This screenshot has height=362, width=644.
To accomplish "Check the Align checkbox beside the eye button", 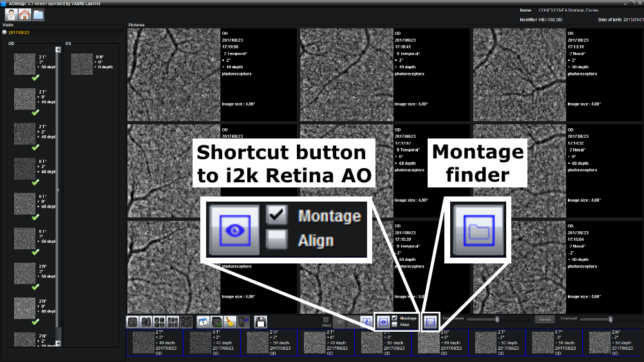I will tap(395, 325).
